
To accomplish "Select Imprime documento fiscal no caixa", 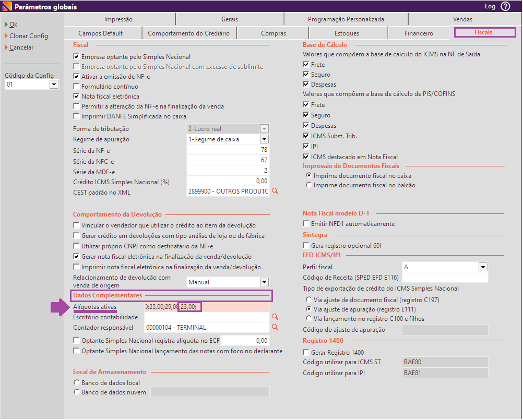I will click(x=309, y=175).
